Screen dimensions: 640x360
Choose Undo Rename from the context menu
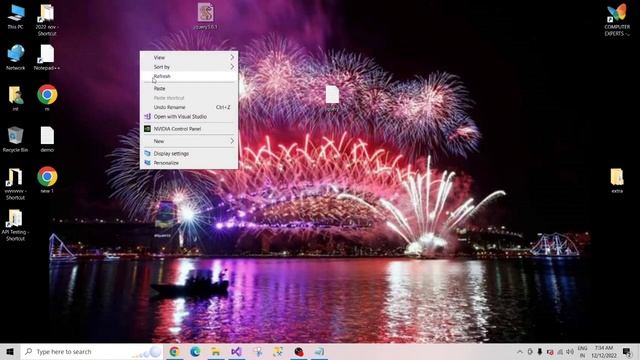189,107
